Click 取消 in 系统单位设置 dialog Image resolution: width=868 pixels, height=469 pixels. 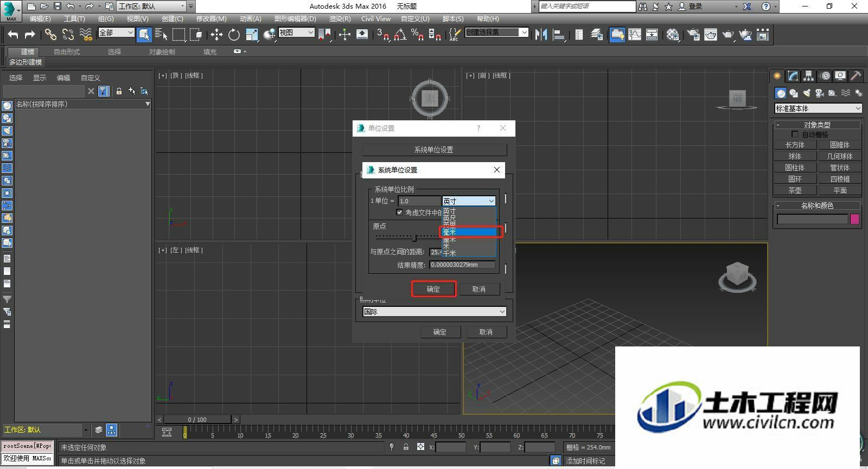pos(478,289)
